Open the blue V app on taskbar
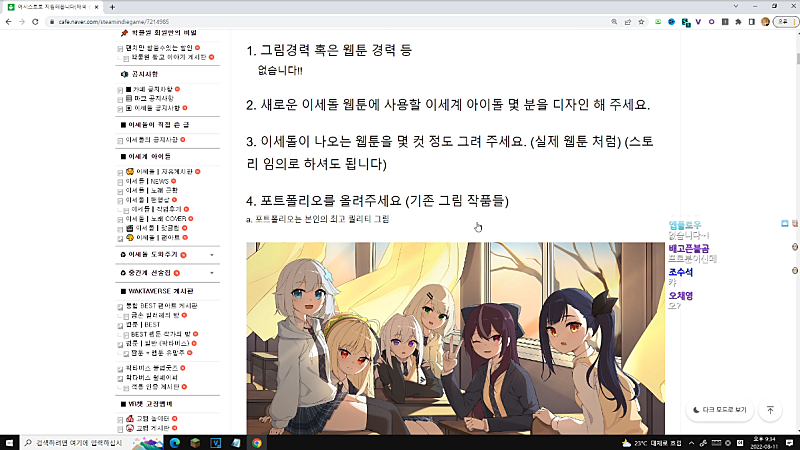 (x=216, y=443)
